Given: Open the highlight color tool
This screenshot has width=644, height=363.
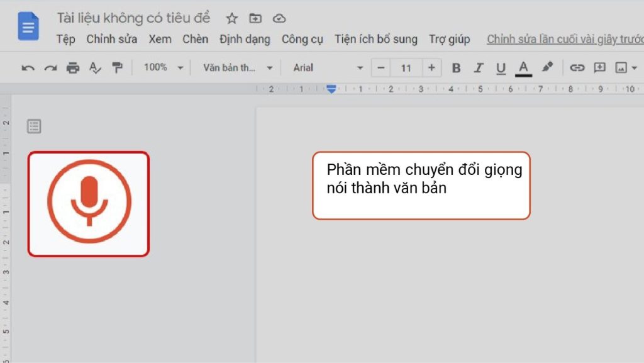Looking at the screenshot, I should (x=547, y=67).
